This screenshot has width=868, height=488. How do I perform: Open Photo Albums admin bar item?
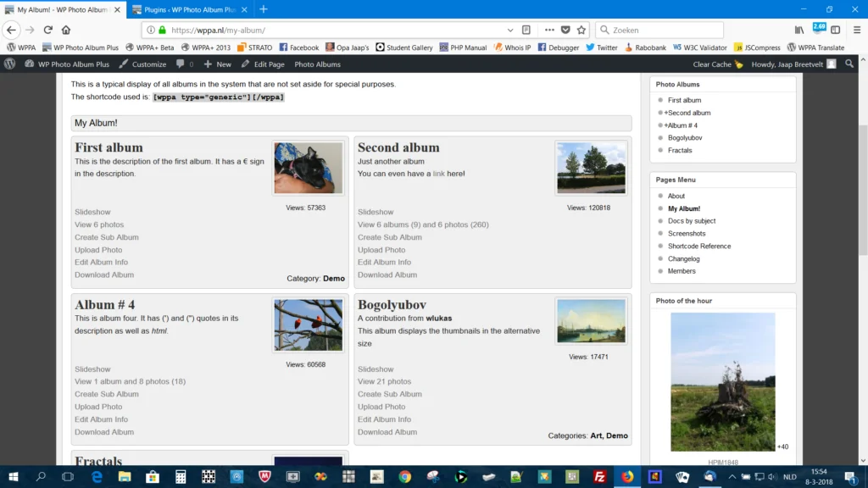pos(317,64)
